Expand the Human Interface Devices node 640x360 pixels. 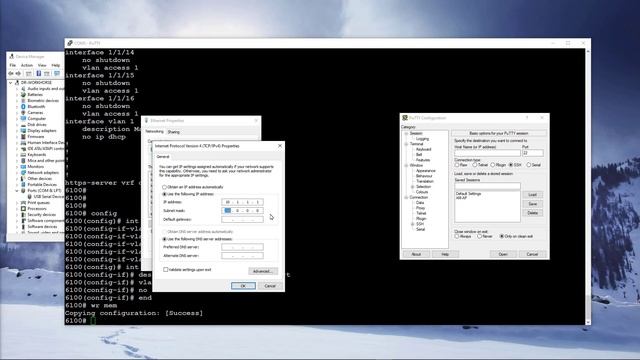click(17, 143)
